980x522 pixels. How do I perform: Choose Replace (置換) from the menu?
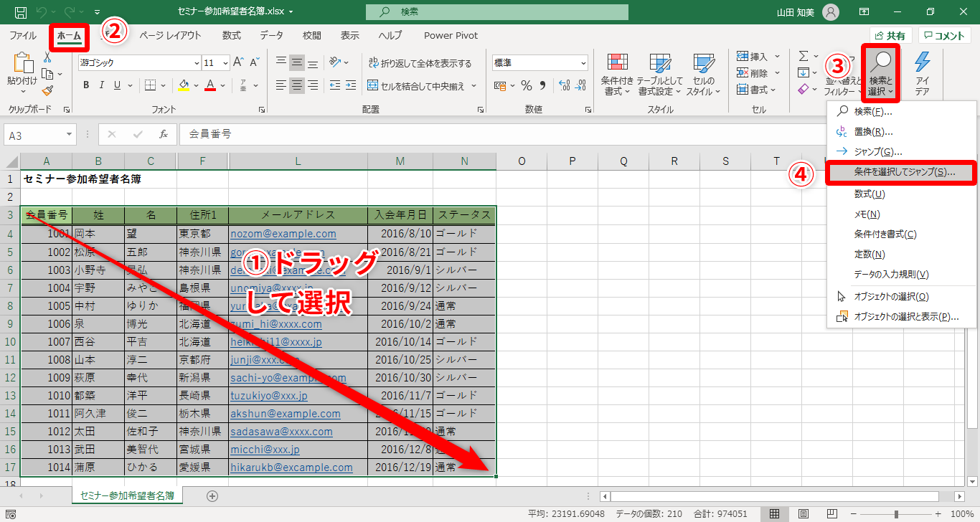click(902, 132)
